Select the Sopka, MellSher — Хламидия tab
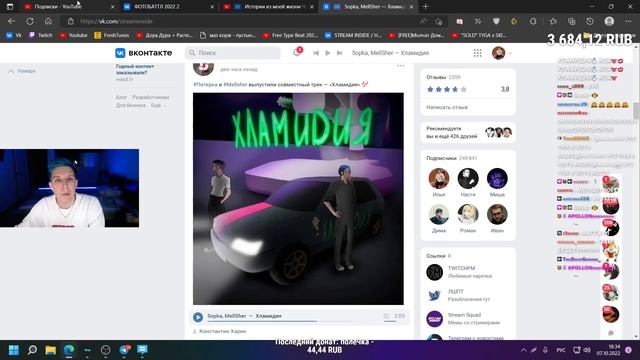 coord(368,7)
